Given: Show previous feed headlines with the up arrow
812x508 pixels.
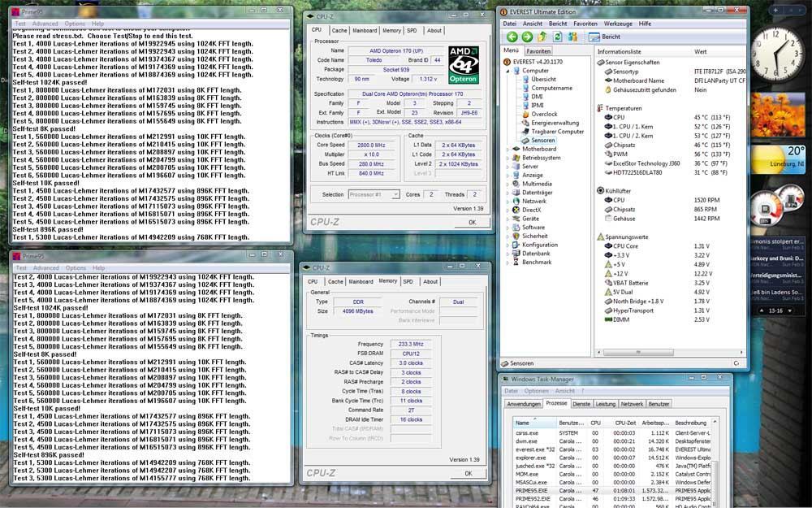Looking at the screenshot, I should (x=762, y=310).
